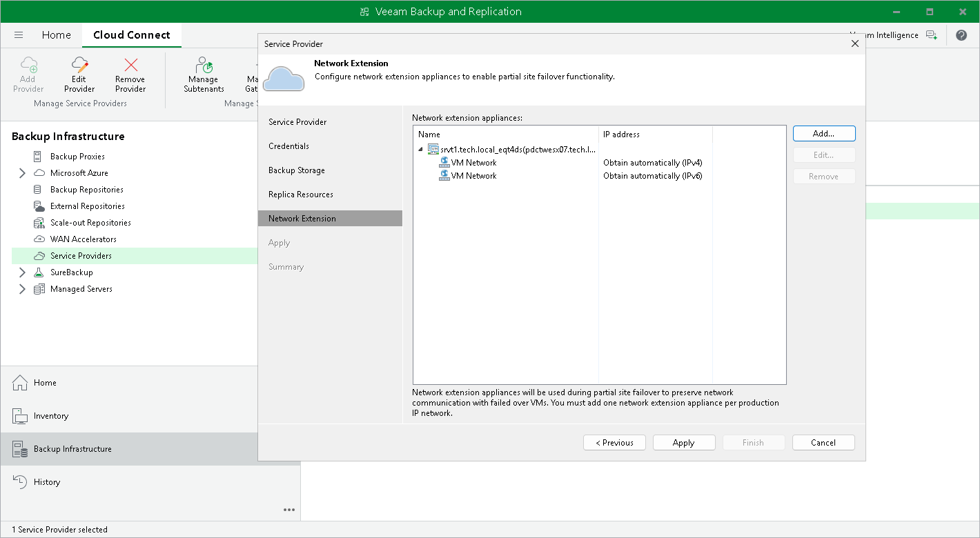Click the Apply button in the wizard footer

684,443
